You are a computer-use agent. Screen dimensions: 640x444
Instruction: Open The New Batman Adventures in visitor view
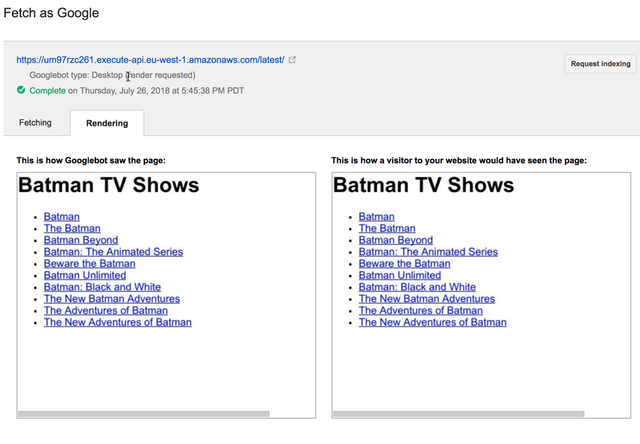(x=427, y=299)
